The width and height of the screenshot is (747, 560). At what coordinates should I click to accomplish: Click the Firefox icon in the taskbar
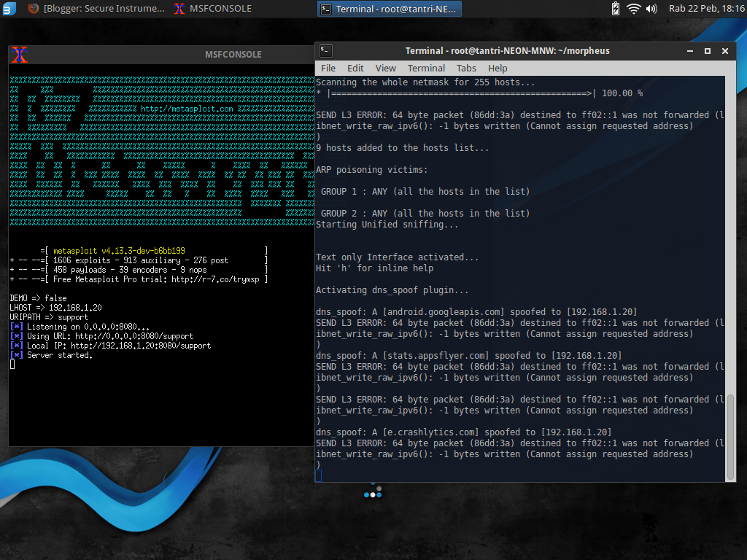[x=33, y=9]
